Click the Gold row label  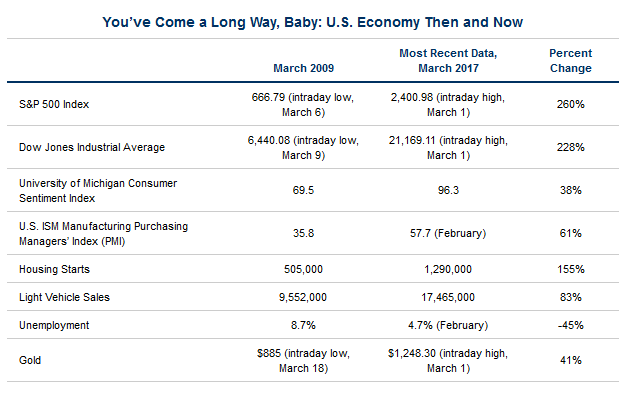[30, 360]
